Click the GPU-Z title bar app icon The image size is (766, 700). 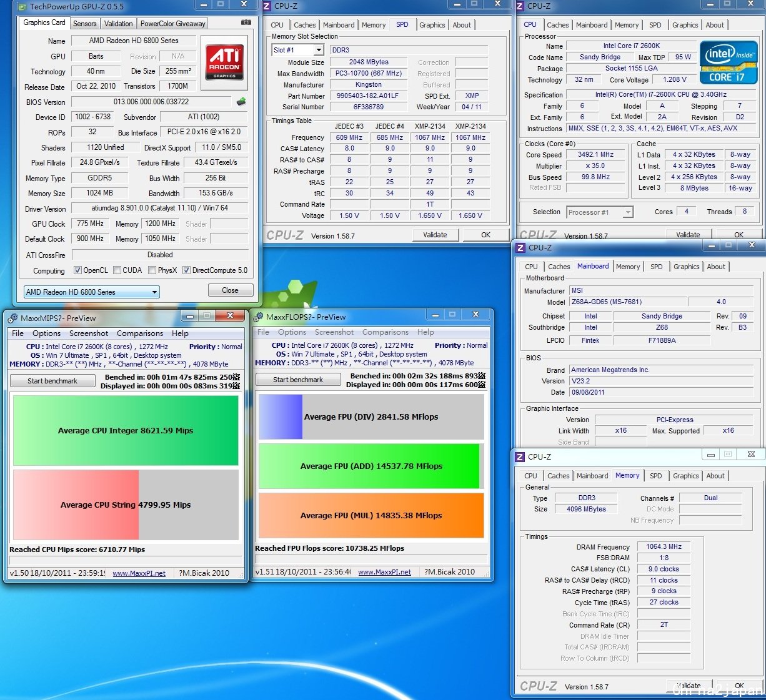[22, 7]
